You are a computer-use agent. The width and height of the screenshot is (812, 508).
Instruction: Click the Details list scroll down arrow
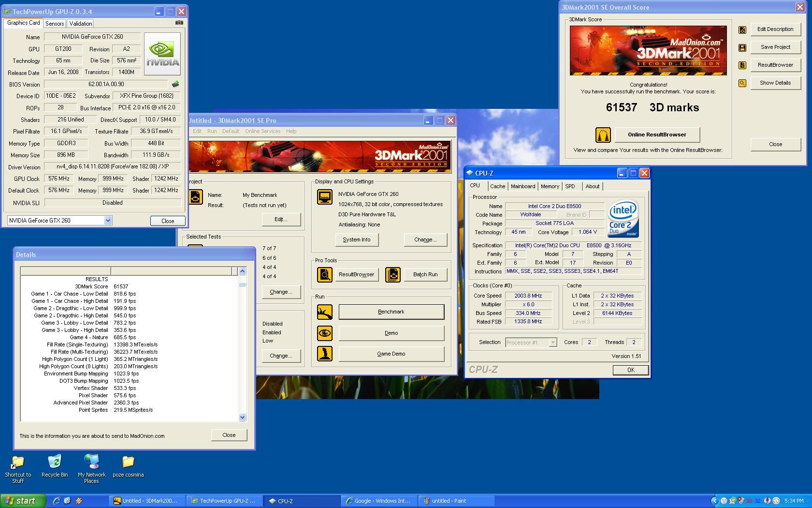(243, 418)
